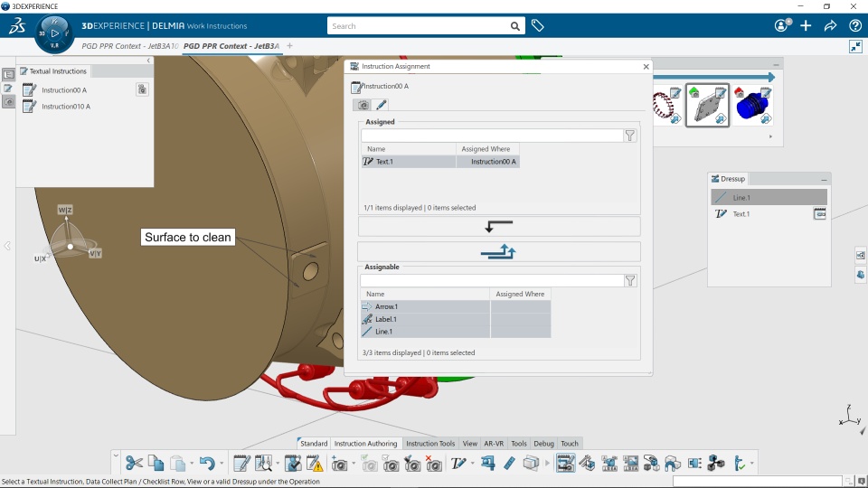Expand the left side panel arrow

click(x=7, y=246)
